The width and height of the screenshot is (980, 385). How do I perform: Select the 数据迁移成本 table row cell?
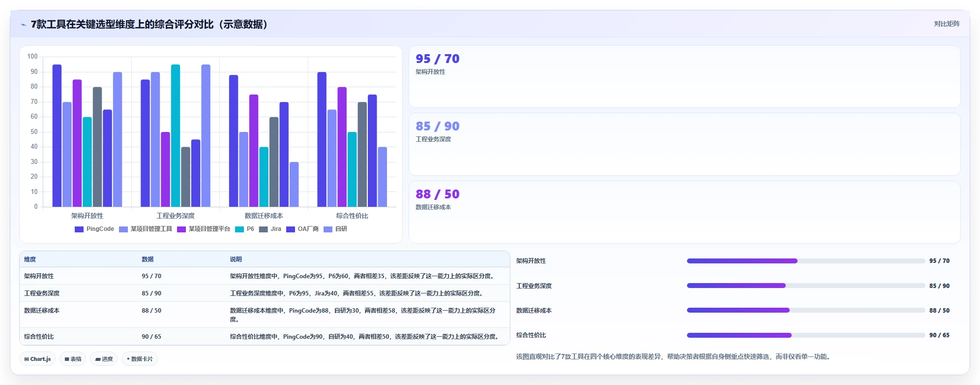tap(42, 311)
